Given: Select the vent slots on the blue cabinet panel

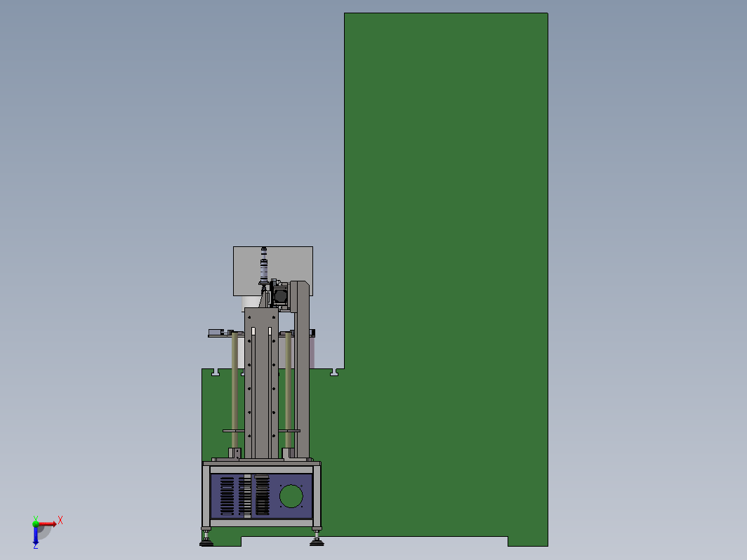Looking at the screenshot, I should point(244,495).
